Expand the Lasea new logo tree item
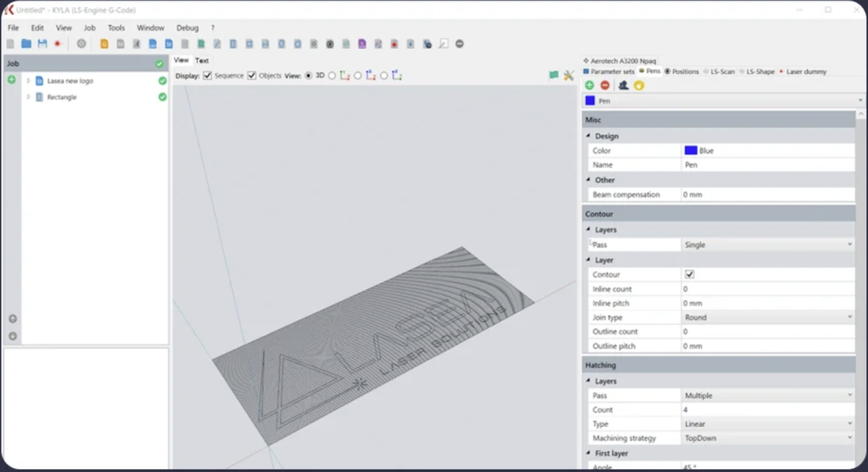Viewport: 868px width, 472px height. pyautogui.click(x=28, y=81)
